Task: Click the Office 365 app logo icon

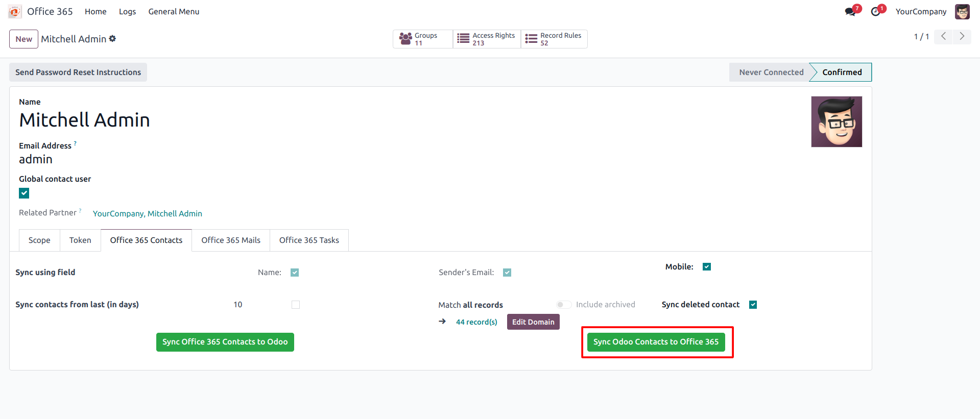Action: pyautogui.click(x=15, y=11)
